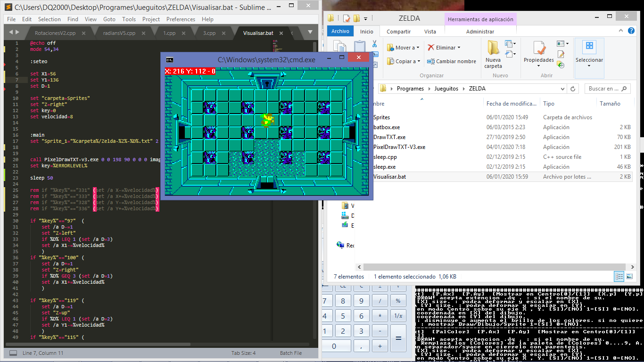
Task: Click the Explorer Help question mark icon
Action: pyautogui.click(x=631, y=31)
